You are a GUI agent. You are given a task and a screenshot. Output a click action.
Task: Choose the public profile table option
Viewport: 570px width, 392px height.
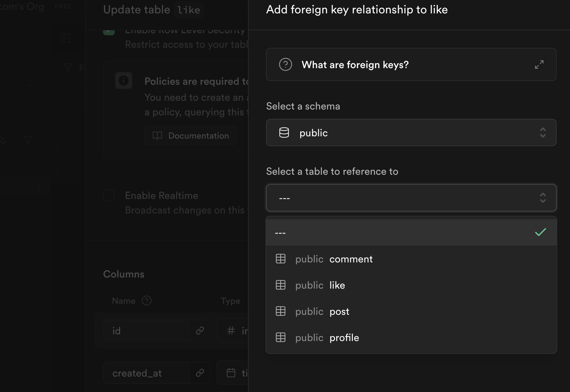(x=344, y=338)
